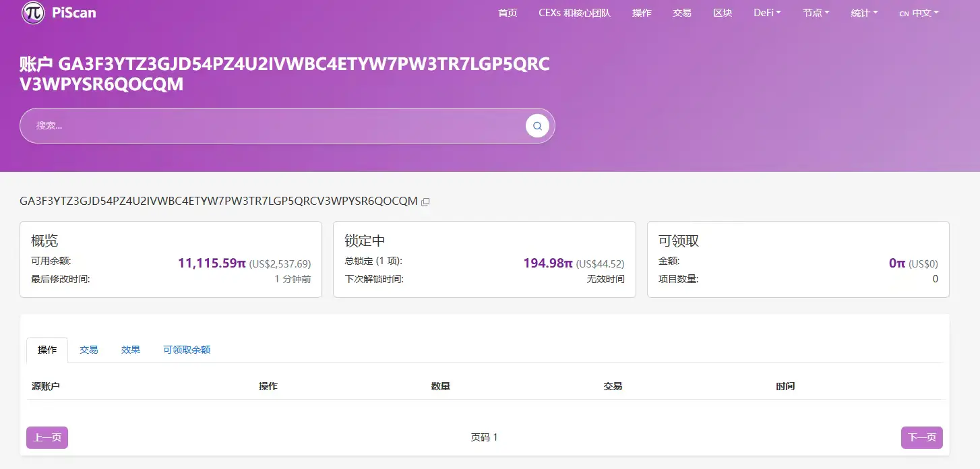980x469 pixels.
Task: Switch to the 可领取余额 tab
Action: pyautogui.click(x=187, y=350)
